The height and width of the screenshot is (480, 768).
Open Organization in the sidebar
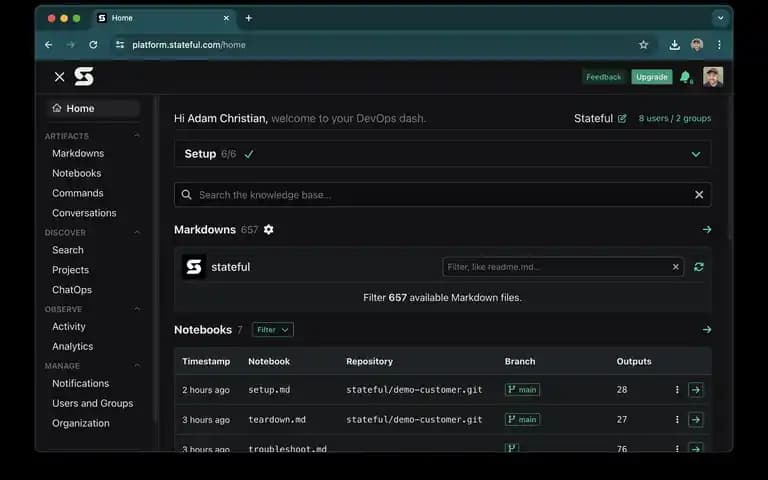click(81, 423)
